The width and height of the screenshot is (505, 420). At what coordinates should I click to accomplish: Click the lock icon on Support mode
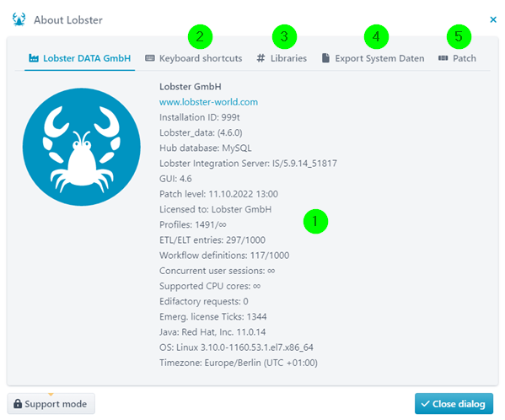18,404
